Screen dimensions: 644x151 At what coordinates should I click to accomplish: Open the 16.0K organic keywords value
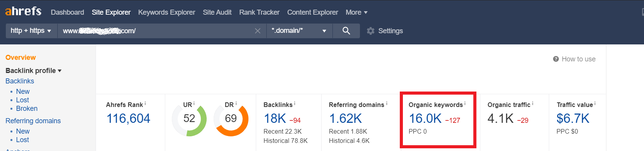pyautogui.click(x=425, y=119)
